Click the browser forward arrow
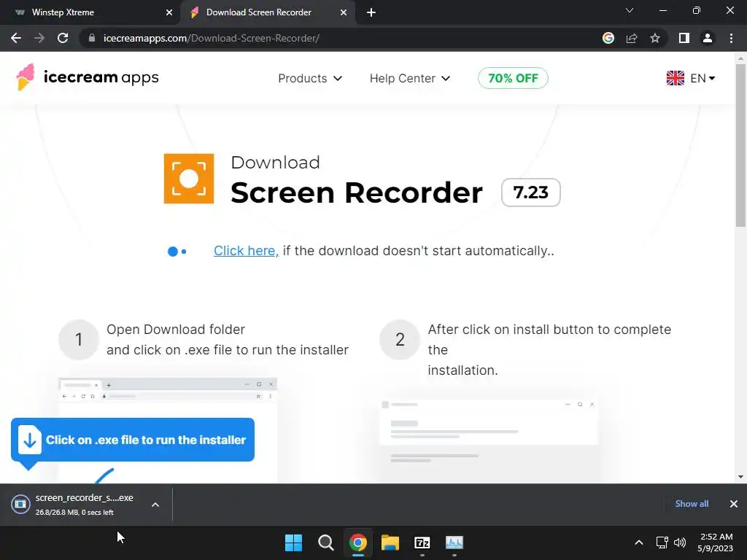The image size is (747, 560). pos(39,38)
